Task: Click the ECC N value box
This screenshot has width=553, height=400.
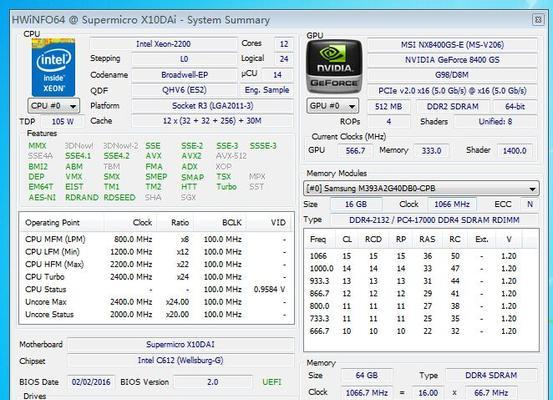Action: (529, 204)
